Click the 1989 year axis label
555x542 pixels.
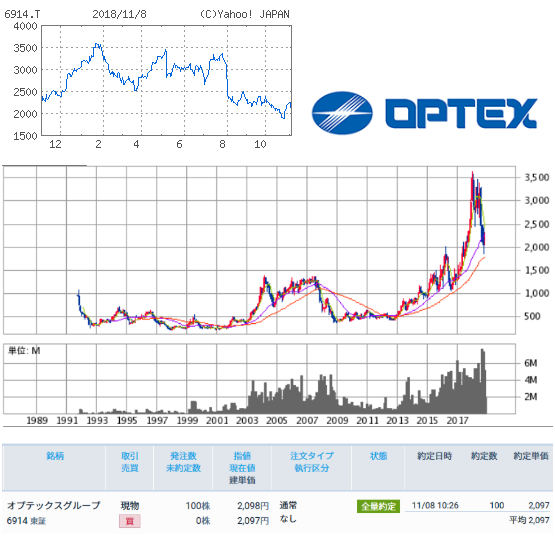tap(37, 420)
